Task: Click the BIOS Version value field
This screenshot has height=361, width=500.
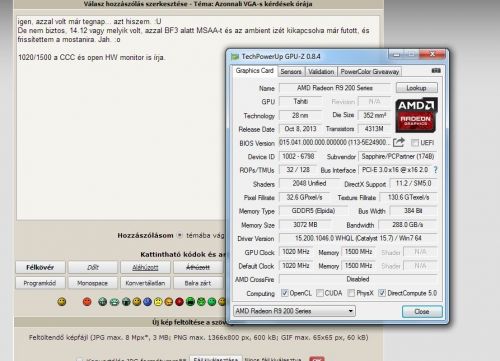Action: [335, 142]
